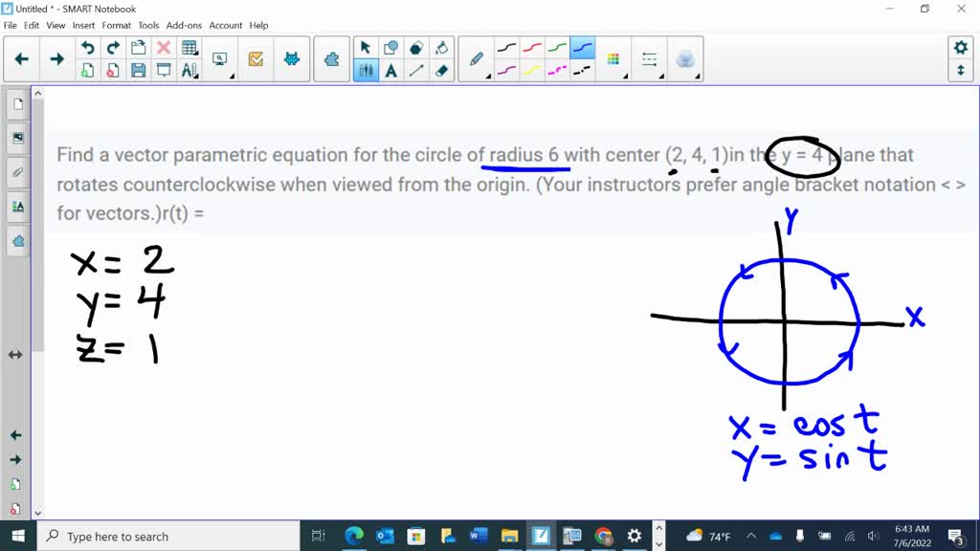This screenshot has width=980, height=551.
Task: Open the Screen Capture tool
Action: [x=219, y=55]
